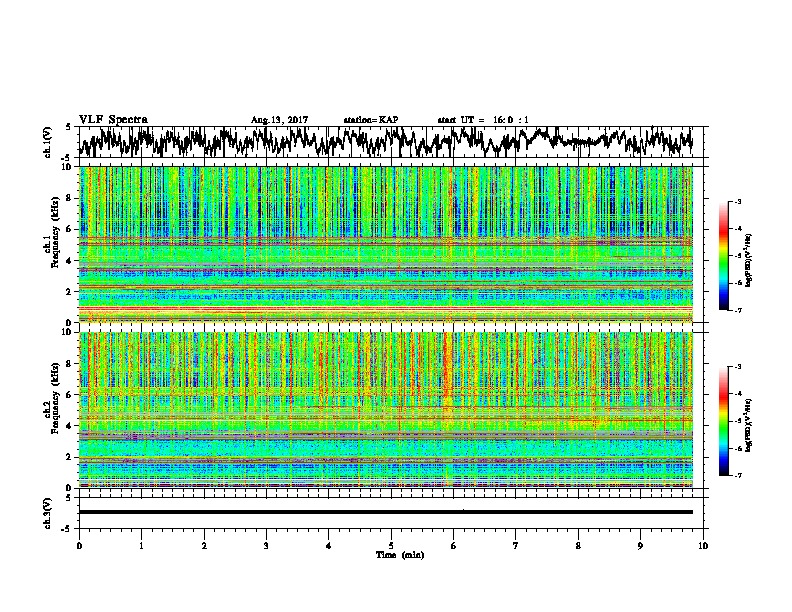Click the time axis tick label "1"
The image size is (792, 612).
point(141,546)
